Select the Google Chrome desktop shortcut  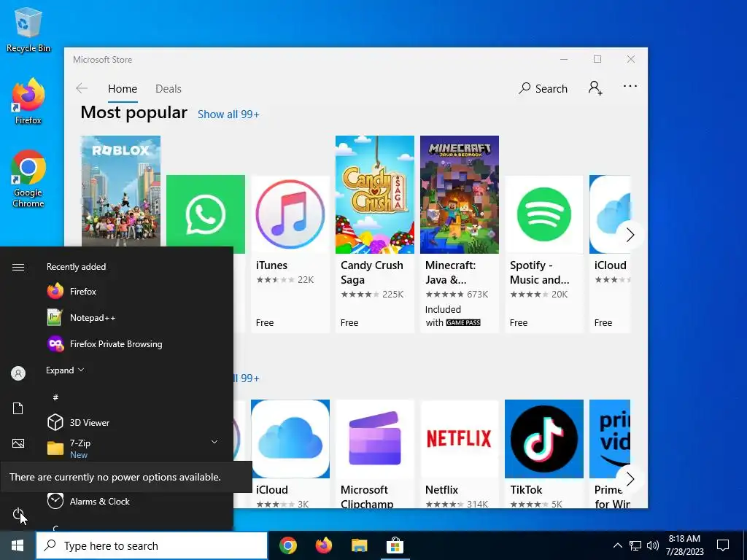point(28,179)
